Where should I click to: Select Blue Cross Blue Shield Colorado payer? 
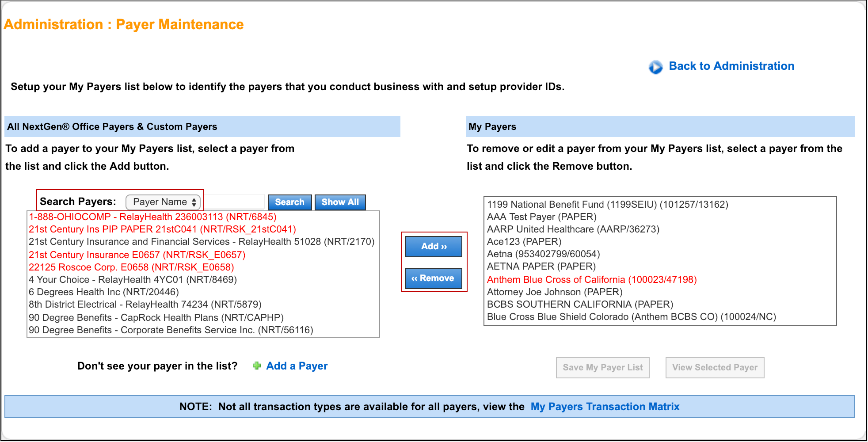660,317
